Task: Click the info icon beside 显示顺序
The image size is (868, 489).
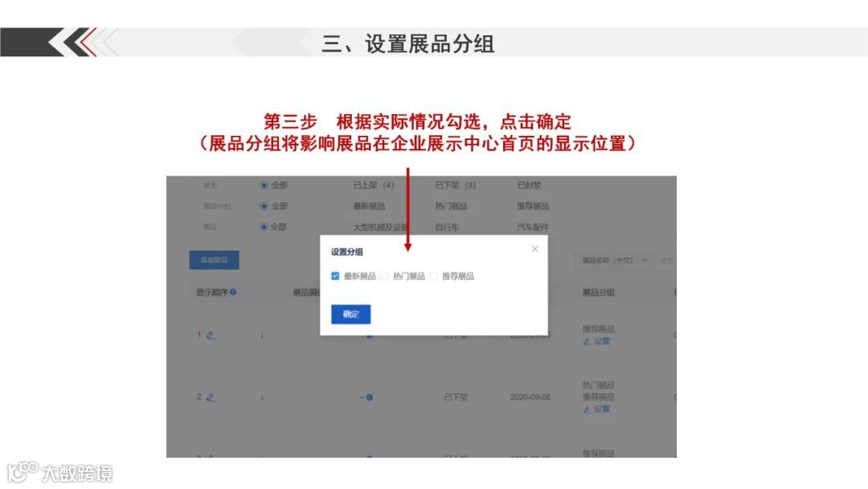Action: tap(233, 292)
